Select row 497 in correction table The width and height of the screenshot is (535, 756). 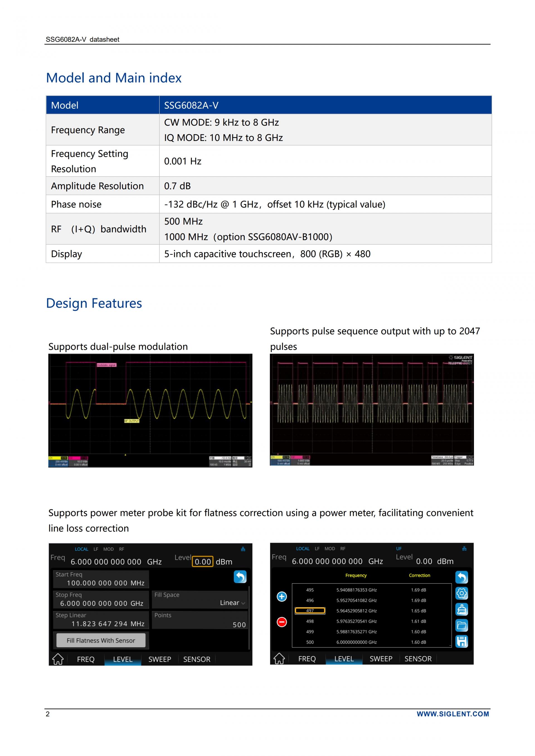tap(310, 610)
